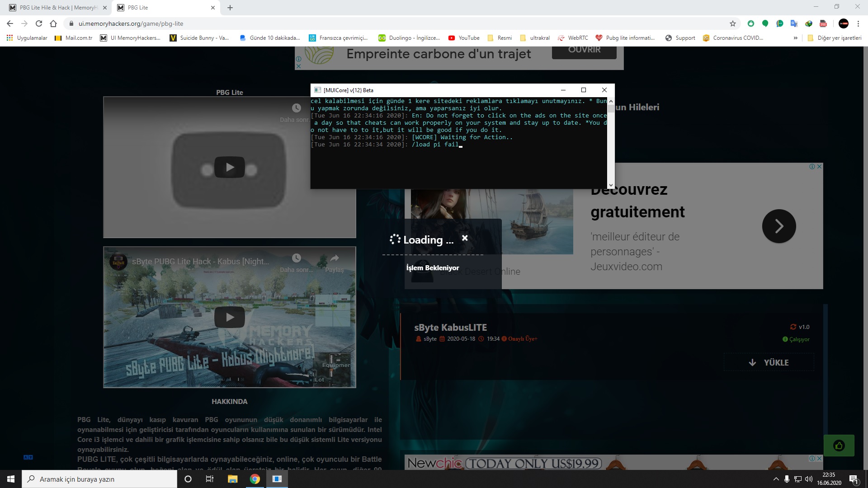
Task: Open the Chrome three-dot menu
Action: pos(858,23)
